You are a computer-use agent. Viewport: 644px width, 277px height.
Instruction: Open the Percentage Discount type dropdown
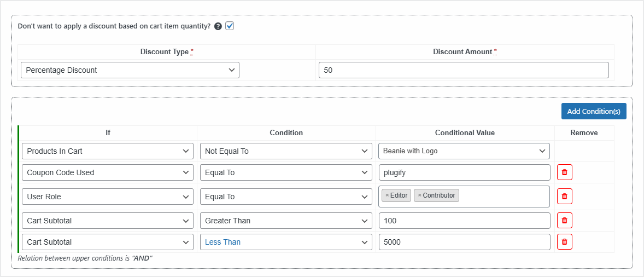coord(130,70)
